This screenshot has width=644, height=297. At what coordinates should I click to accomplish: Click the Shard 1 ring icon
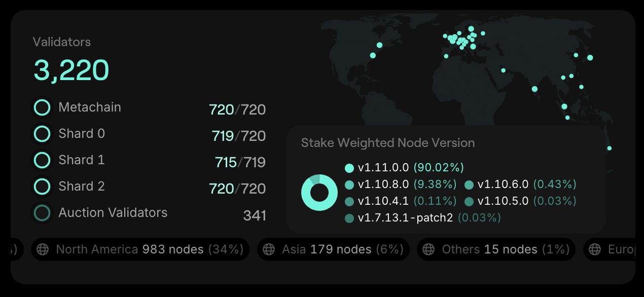[x=42, y=160]
